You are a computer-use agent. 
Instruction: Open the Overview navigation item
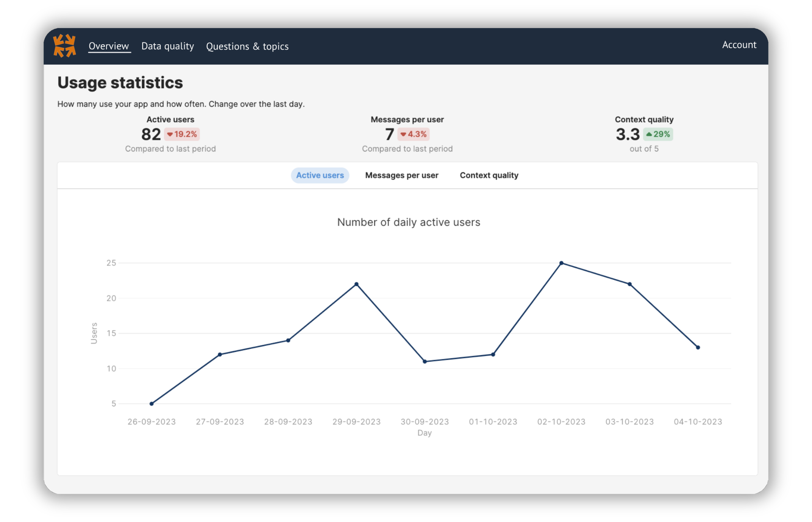click(109, 46)
